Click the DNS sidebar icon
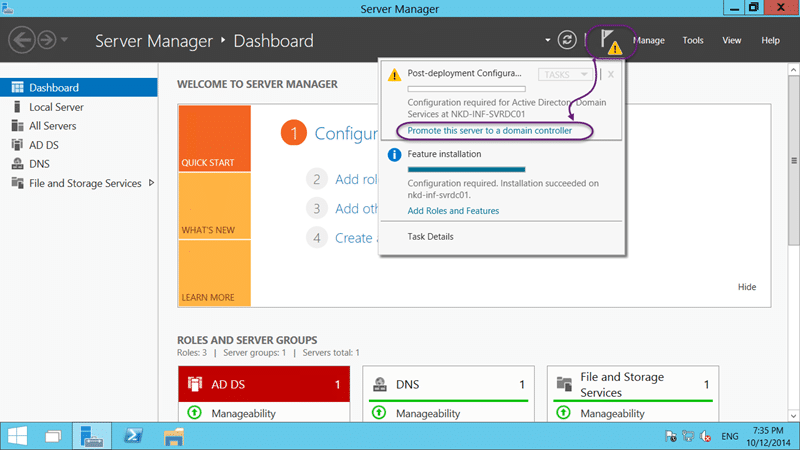Viewport: 800px width, 450px height. pyautogui.click(x=17, y=164)
